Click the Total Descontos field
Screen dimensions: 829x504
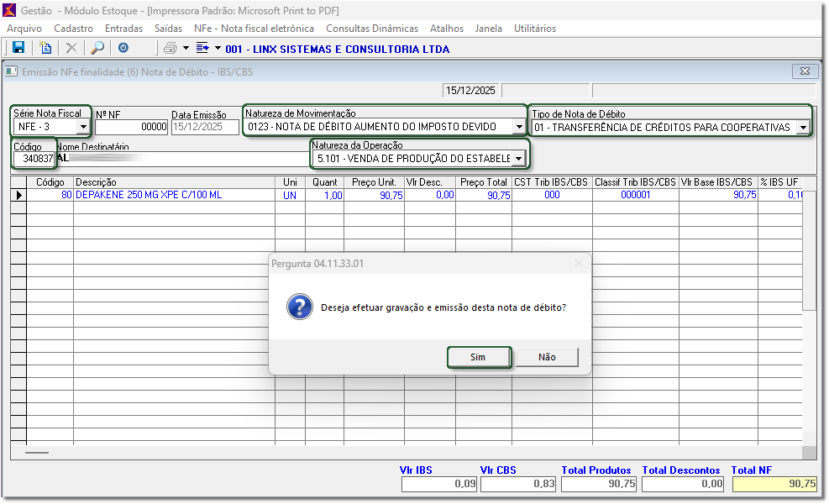(683, 484)
